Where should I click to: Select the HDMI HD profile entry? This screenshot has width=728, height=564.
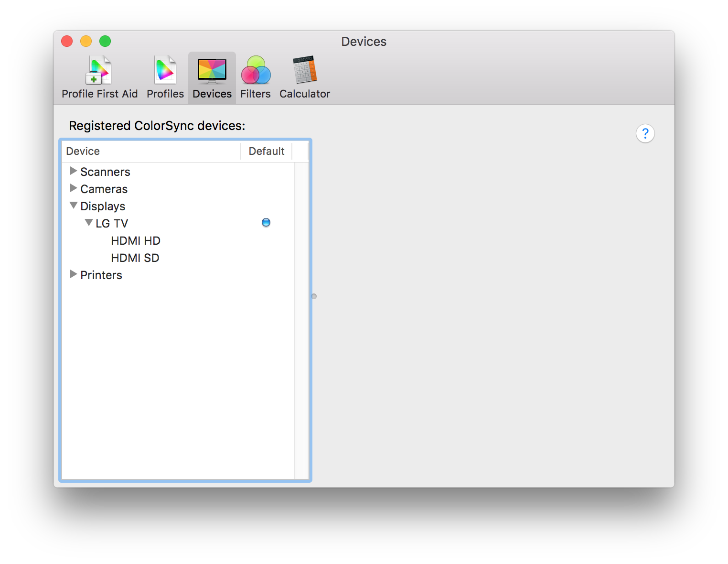coord(178,240)
